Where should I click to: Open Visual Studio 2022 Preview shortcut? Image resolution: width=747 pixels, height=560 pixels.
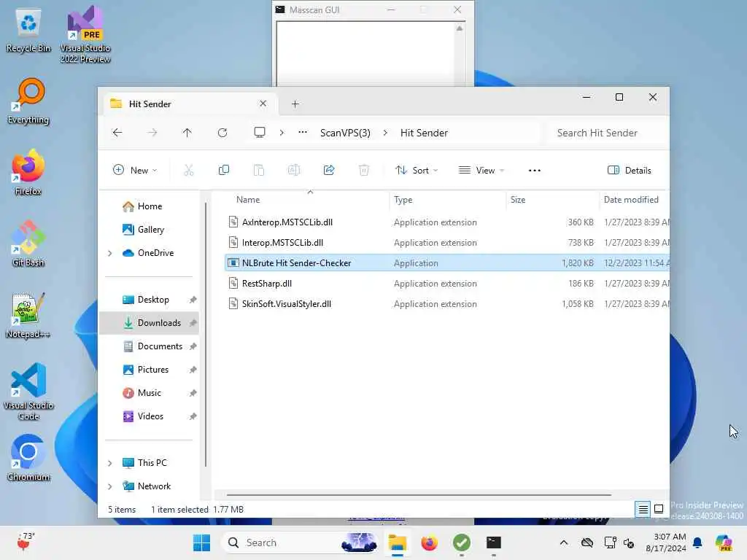[85, 34]
